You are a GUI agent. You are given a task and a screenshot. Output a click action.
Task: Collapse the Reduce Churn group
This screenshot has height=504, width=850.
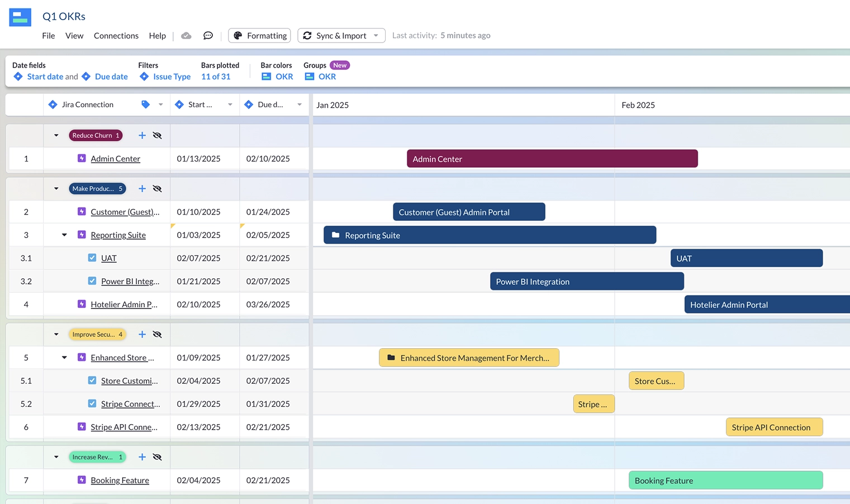pos(56,135)
